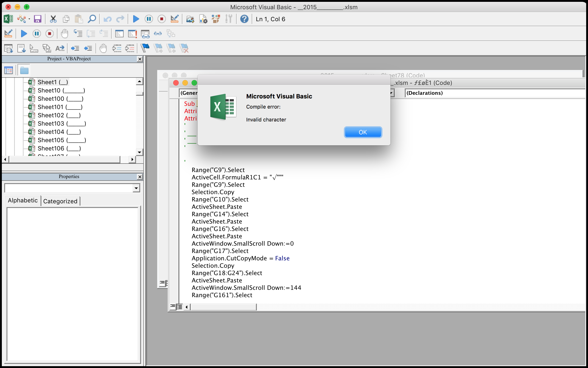Toggle Full Module View icon in code window
Viewport: 588px width, 368px height.
coord(180,307)
